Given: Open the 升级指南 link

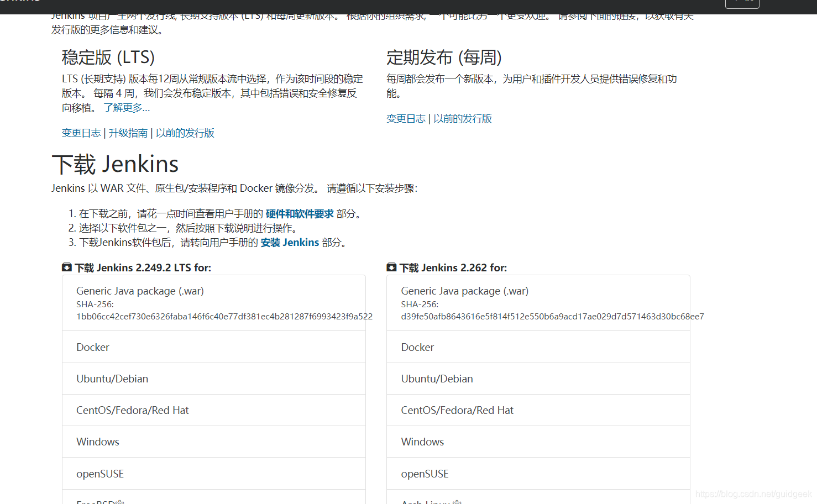Looking at the screenshot, I should (128, 133).
